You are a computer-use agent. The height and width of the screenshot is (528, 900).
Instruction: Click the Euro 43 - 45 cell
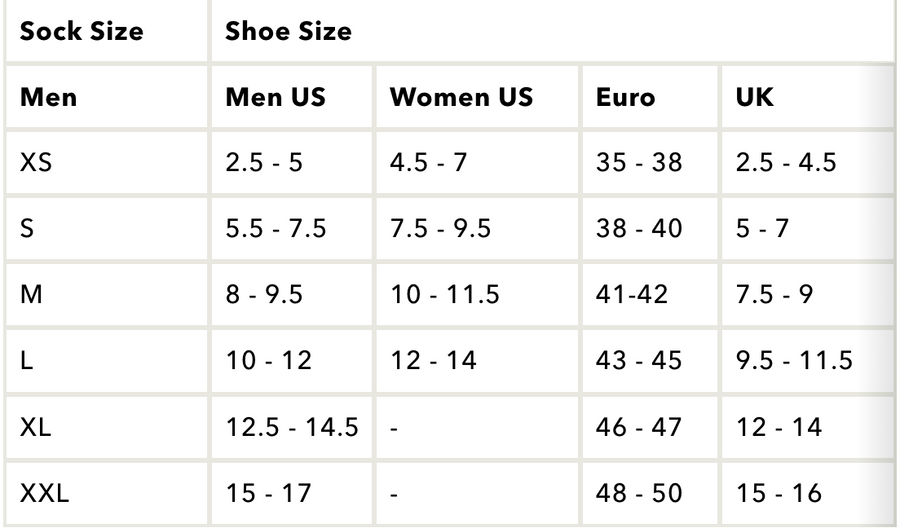pos(650,360)
